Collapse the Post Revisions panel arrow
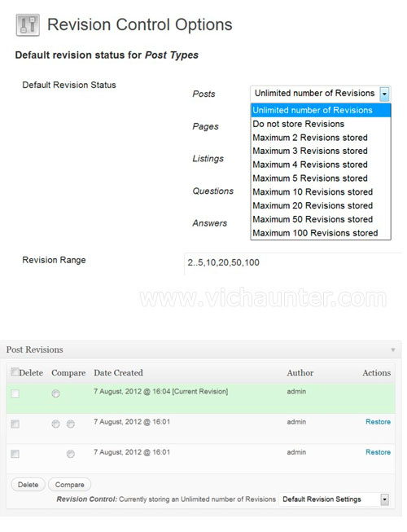The height and width of the screenshot is (532, 407). 393,350
